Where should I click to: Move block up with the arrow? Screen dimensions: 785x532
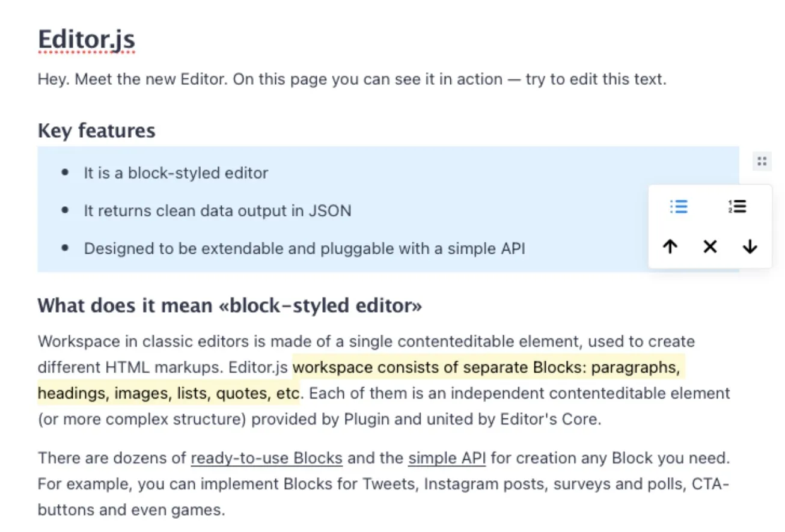point(670,246)
